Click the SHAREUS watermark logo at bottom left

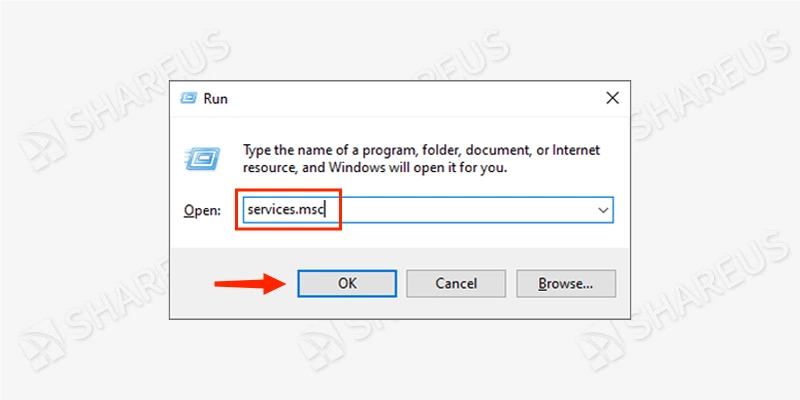(42, 344)
